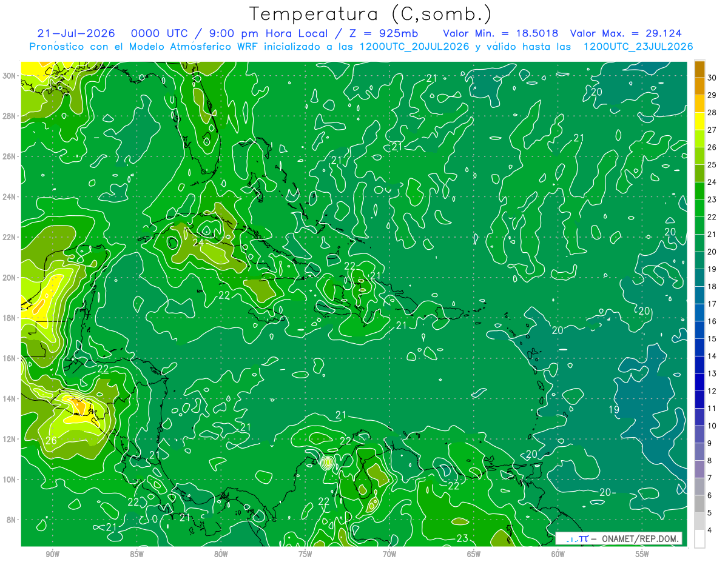Click the "22N" latitude axis label

tap(9, 237)
